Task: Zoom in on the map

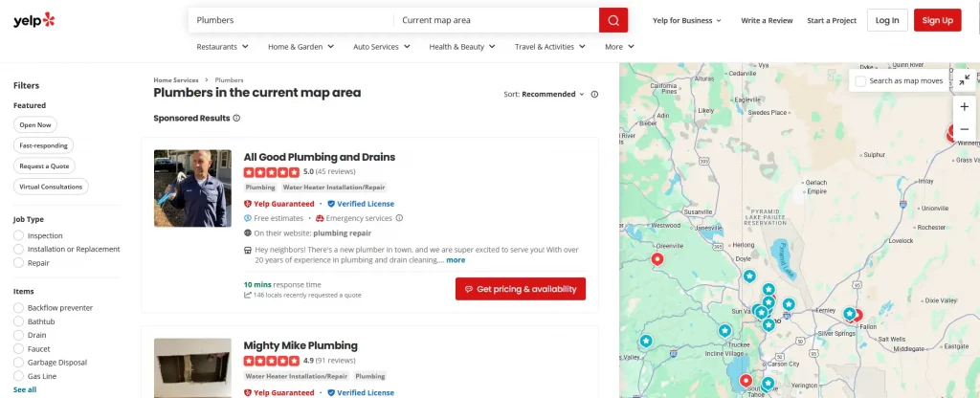Action: [x=964, y=107]
